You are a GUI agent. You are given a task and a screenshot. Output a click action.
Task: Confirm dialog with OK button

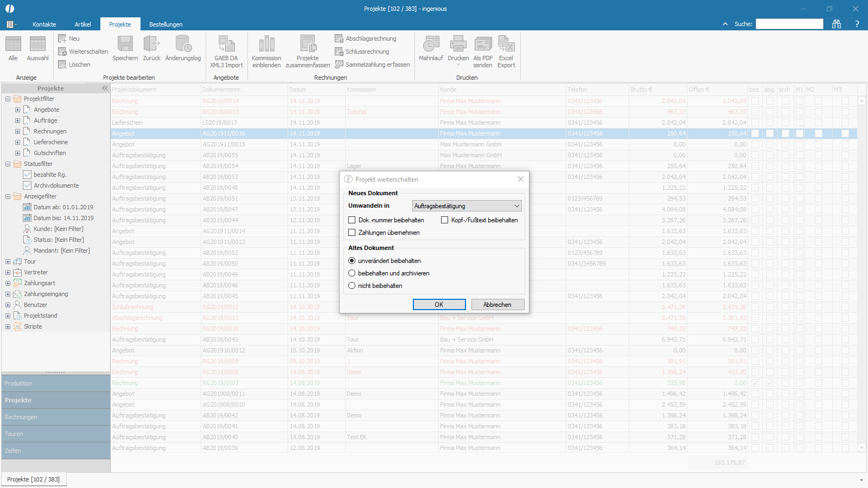pos(439,305)
